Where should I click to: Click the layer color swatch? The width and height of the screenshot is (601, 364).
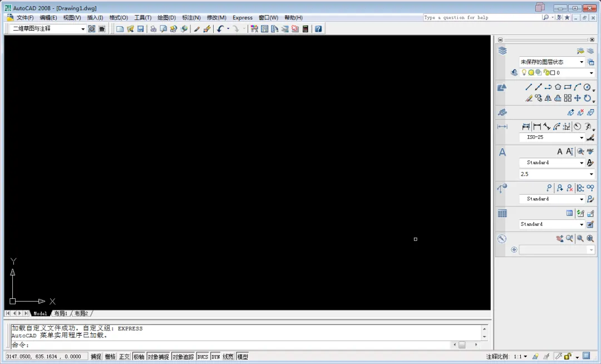pos(553,73)
